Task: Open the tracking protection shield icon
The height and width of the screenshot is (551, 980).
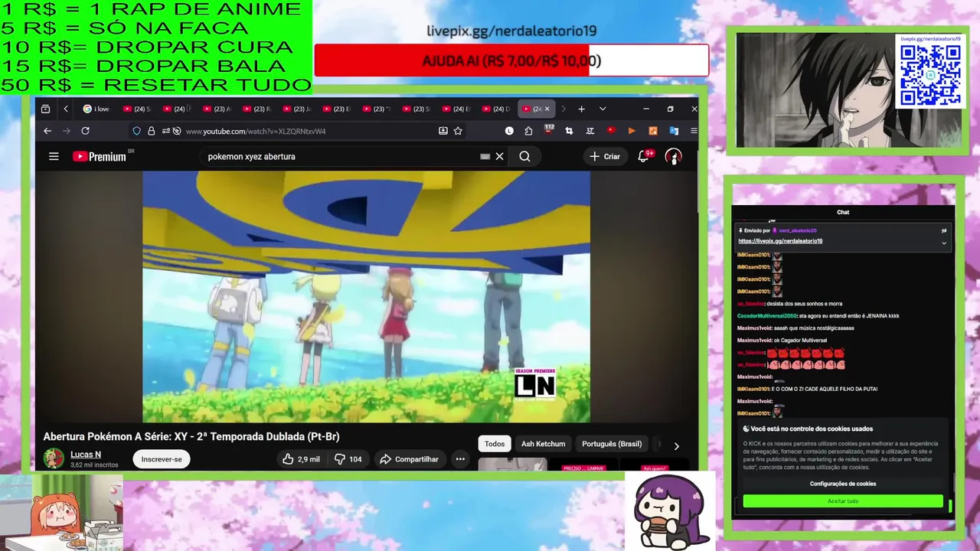Action: pos(136,131)
